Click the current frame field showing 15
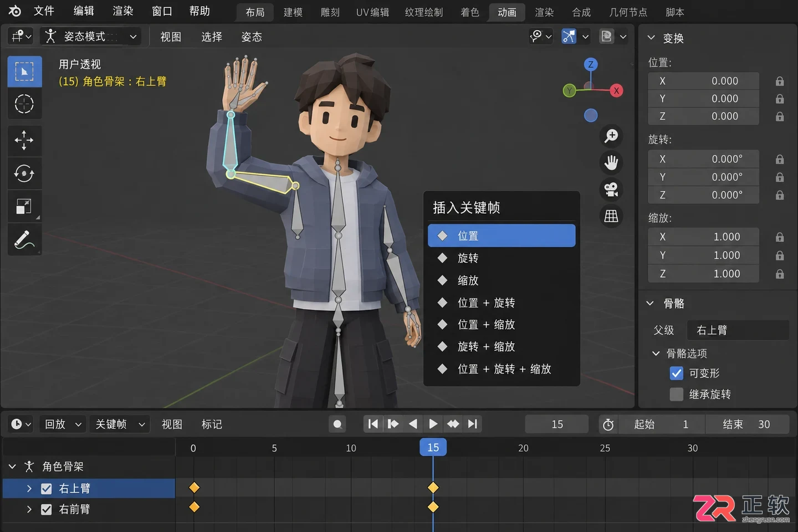798x532 pixels. (557, 424)
